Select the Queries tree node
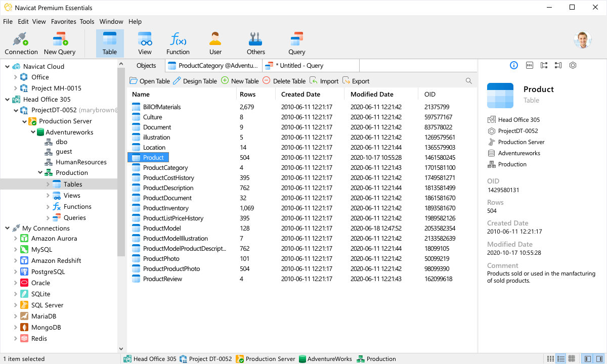 pyautogui.click(x=74, y=218)
